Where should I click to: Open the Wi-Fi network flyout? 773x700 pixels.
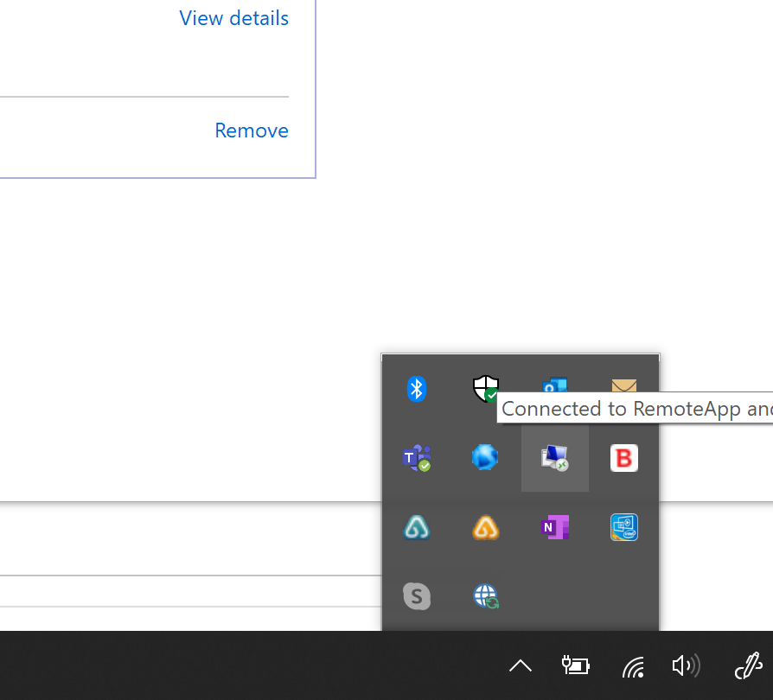click(633, 666)
